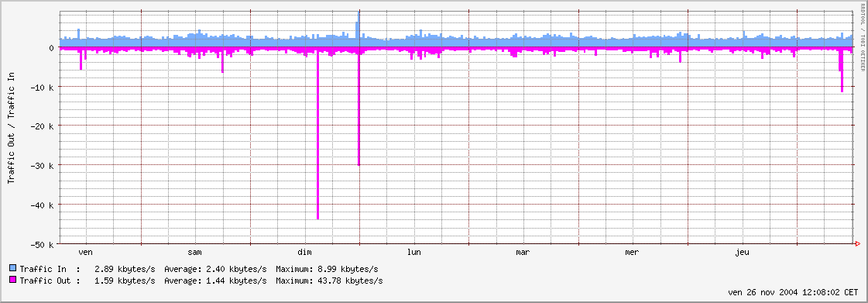Click the -43.78k outbound traffic spike
Image resolution: width=868 pixels, height=303 pixels.
point(317,133)
